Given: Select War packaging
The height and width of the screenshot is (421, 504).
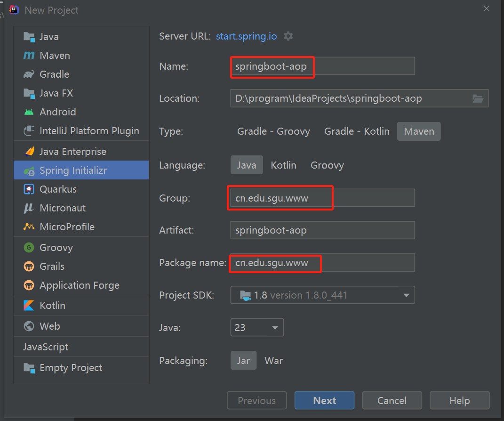Looking at the screenshot, I should [273, 361].
